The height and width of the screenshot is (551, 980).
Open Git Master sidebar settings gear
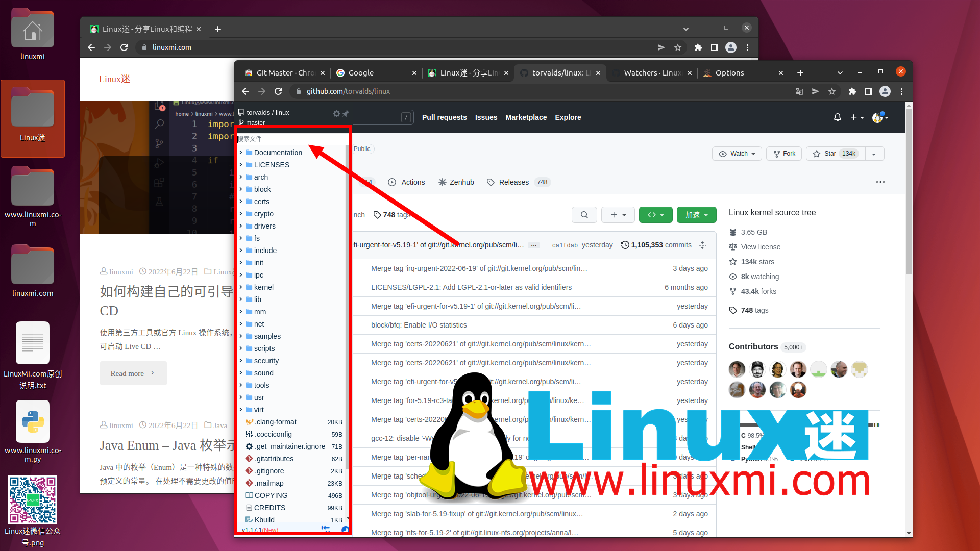pos(336,113)
